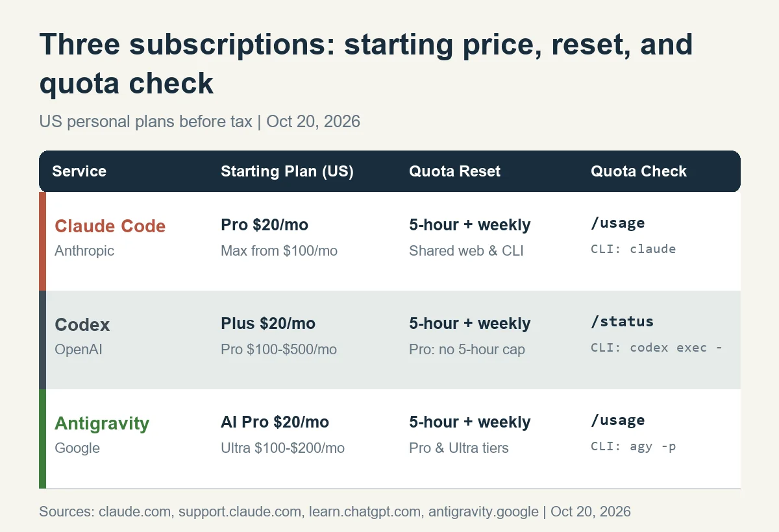Click the Service column header
The image size is (779, 532).
coord(79,171)
